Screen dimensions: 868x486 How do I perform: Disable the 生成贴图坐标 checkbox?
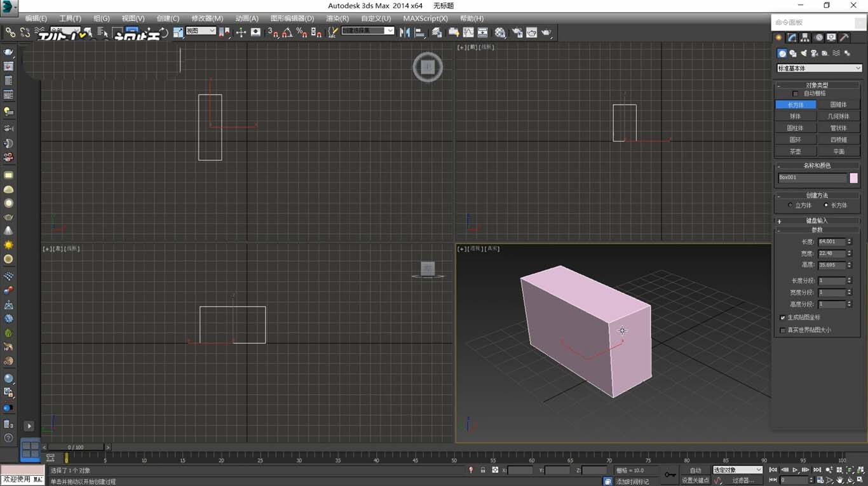click(782, 317)
